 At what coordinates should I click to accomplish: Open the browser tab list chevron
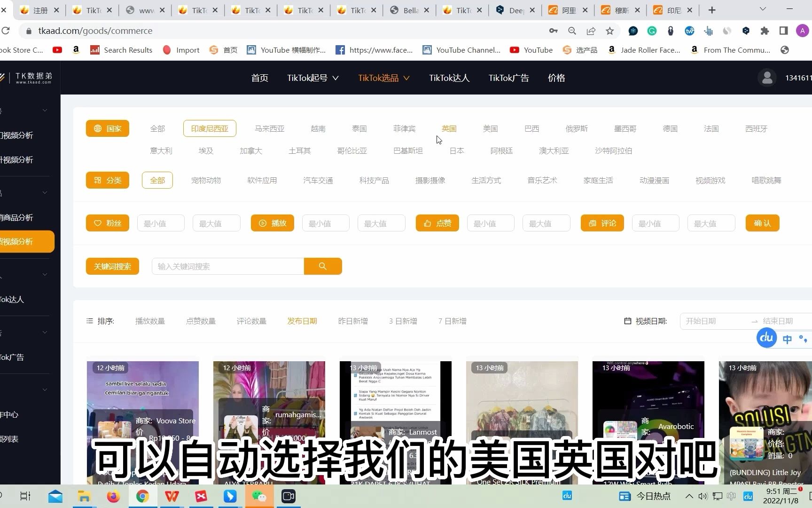pyautogui.click(x=763, y=9)
